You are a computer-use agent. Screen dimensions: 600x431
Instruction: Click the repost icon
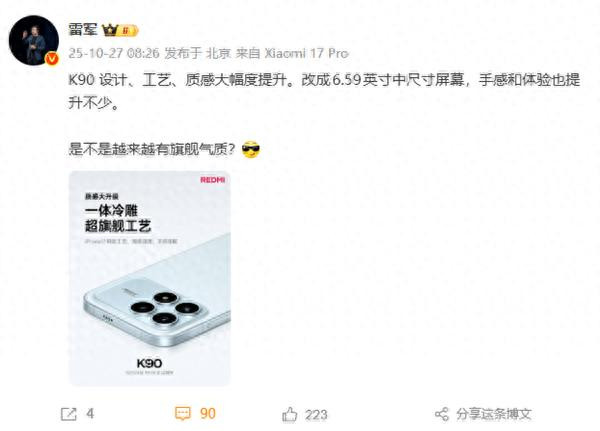[69, 414]
